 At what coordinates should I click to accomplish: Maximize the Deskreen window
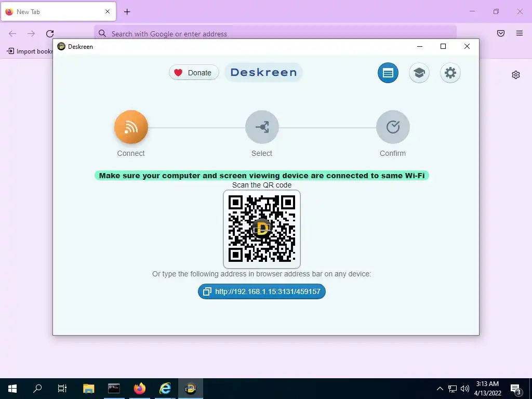[443, 46]
